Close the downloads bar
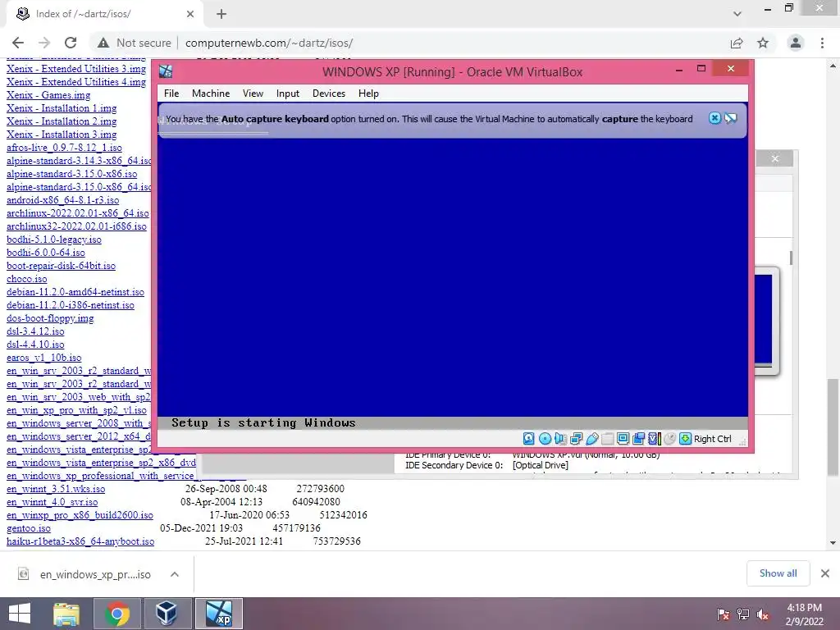 tap(825, 573)
